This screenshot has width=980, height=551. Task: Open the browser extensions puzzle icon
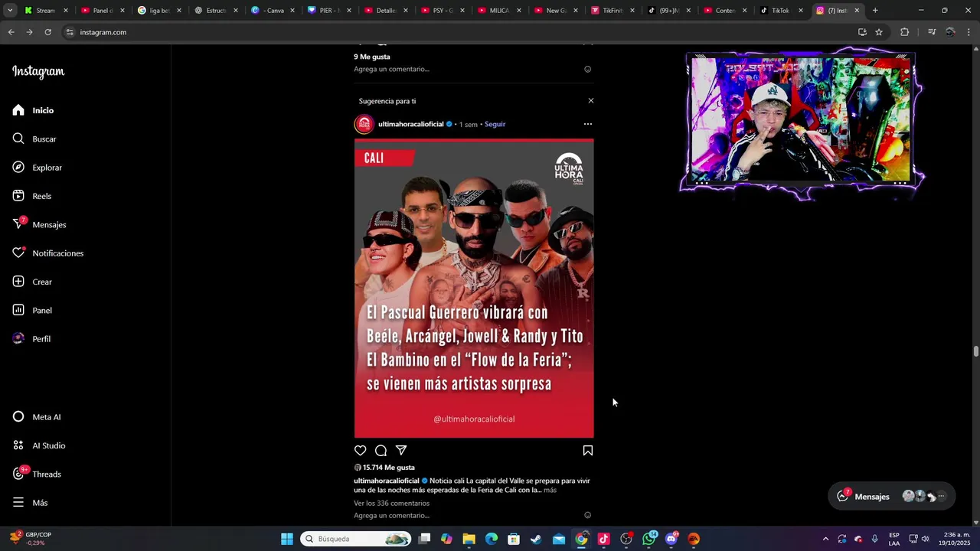point(904,32)
